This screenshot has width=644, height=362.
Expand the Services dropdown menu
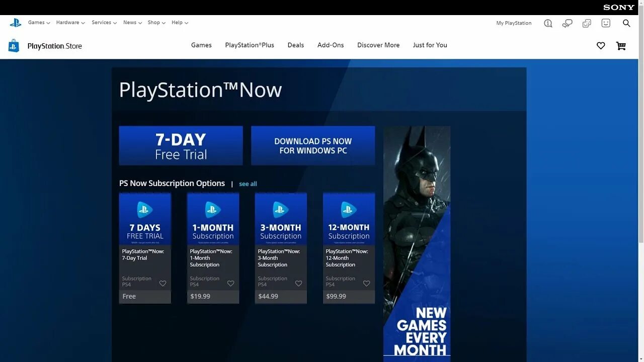click(x=104, y=23)
